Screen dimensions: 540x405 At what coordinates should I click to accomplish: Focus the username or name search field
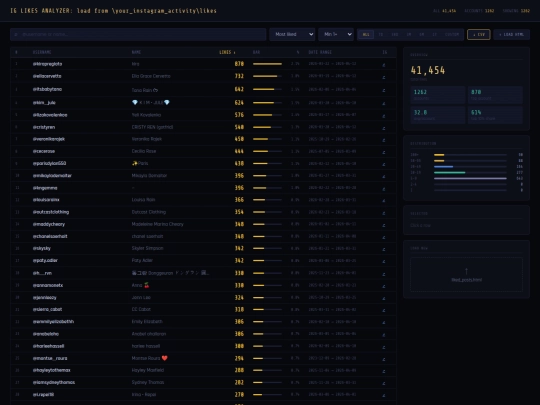138,34
